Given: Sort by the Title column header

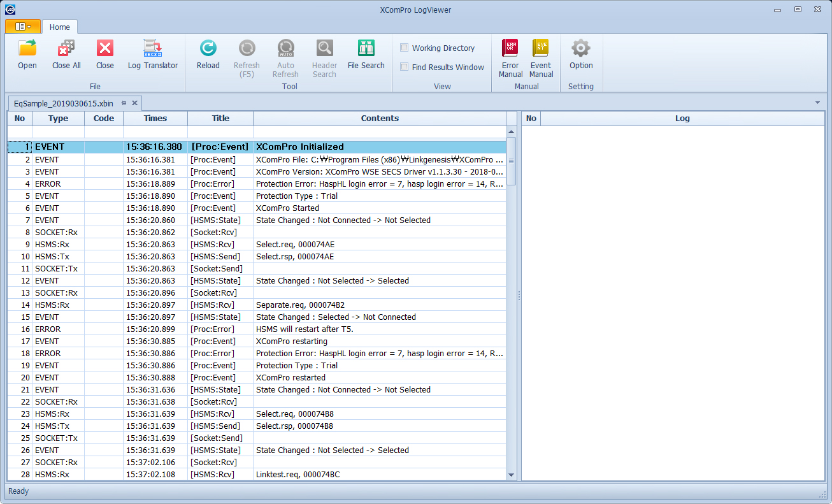Looking at the screenshot, I should [220, 119].
